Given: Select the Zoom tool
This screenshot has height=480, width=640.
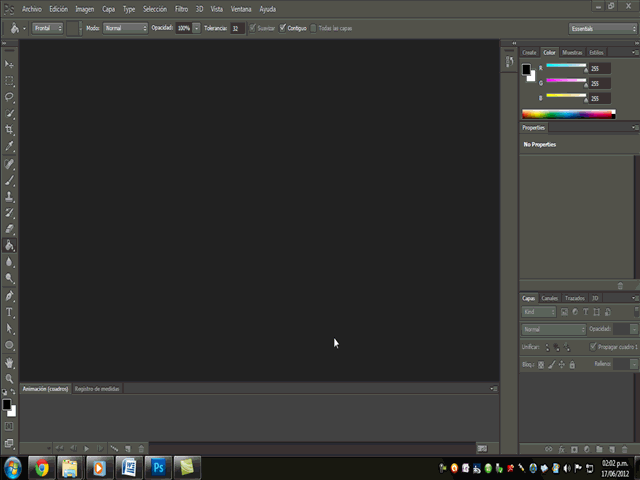Looking at the screenshot, I should click(9, 379).
